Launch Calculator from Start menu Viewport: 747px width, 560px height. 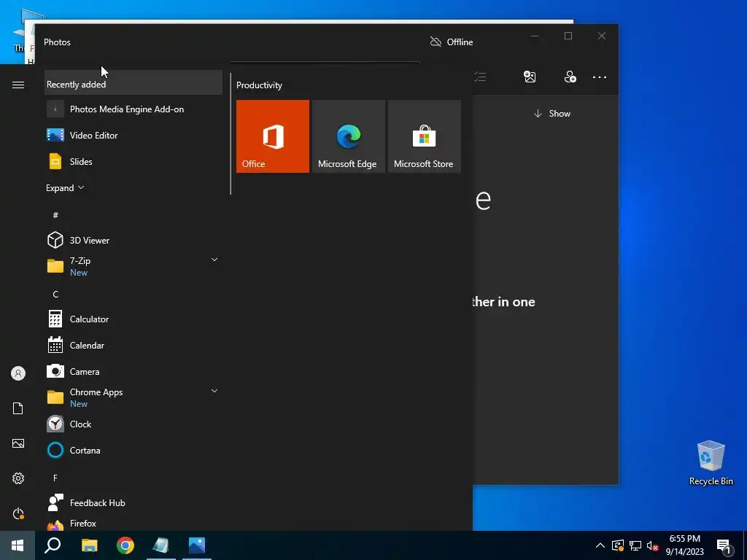click(x=133, y=319)
